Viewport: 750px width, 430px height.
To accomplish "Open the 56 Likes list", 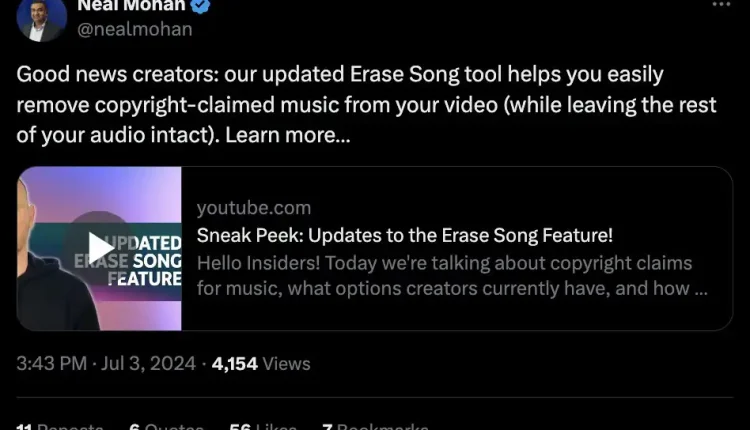I will (x=263, y=426).
